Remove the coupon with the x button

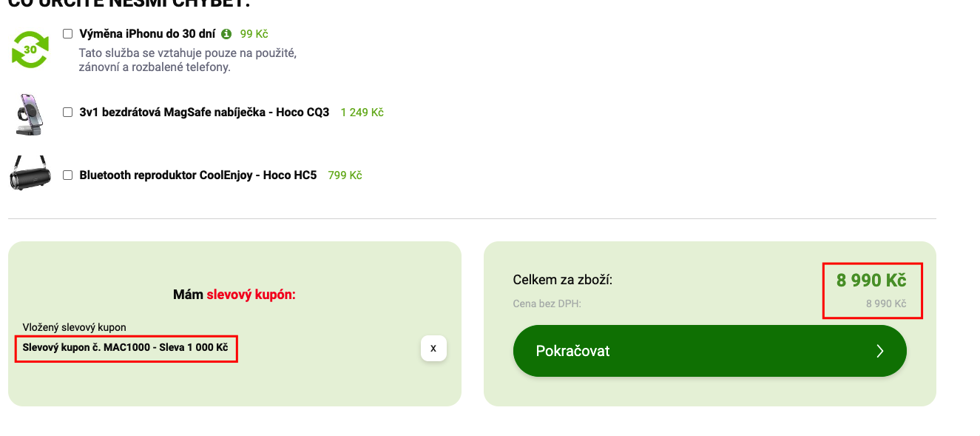(x=433, y=348)
